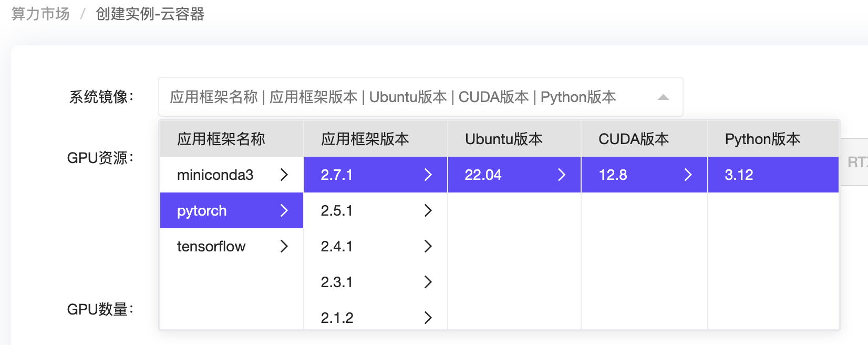Click the arrow beside version 2.5.1
868x345 pixels.
click(428, 210)
